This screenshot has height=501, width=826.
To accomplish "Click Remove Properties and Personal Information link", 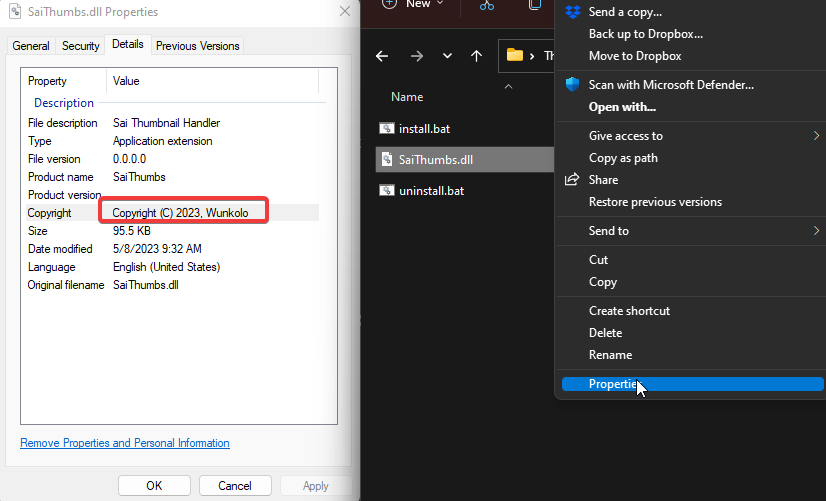I will click(125, 443).
